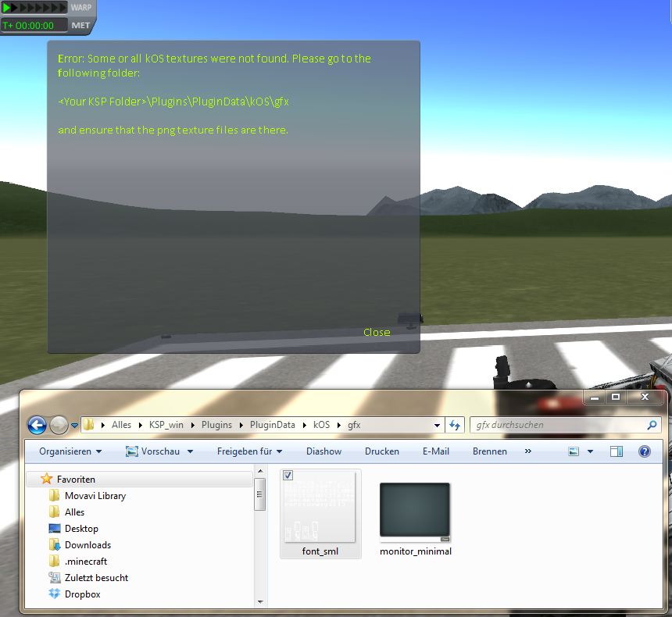Open the Dropbox favorite in sidebar

click(x=82, y=594)
